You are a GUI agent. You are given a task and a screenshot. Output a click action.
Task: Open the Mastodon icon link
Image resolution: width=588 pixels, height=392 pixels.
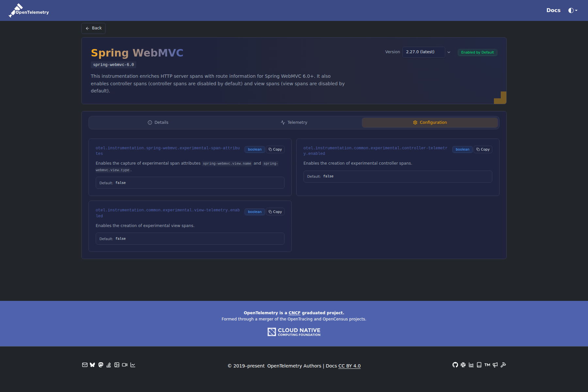[101, 365]
